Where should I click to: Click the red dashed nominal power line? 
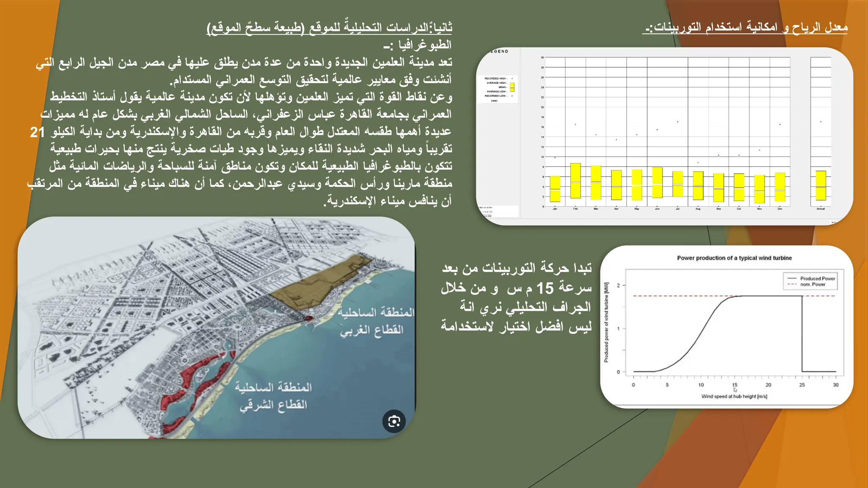pos(734,296)
